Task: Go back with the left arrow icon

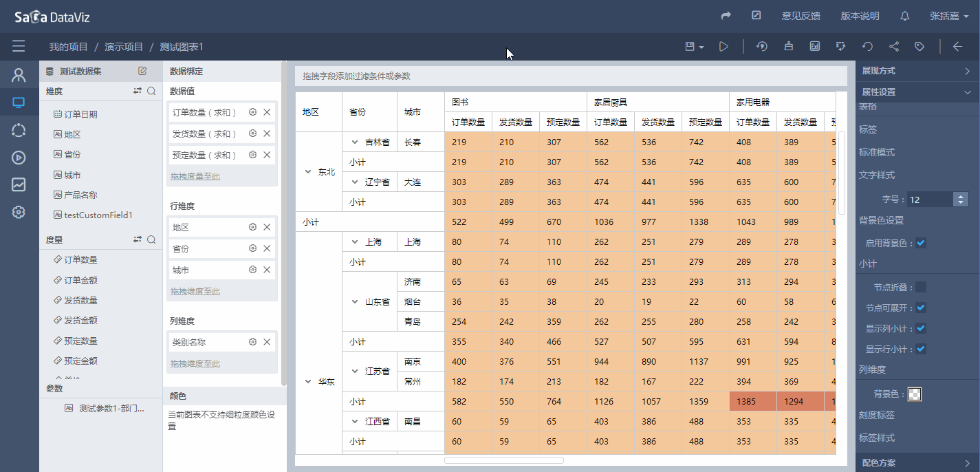Action: (x=957, y=46)
